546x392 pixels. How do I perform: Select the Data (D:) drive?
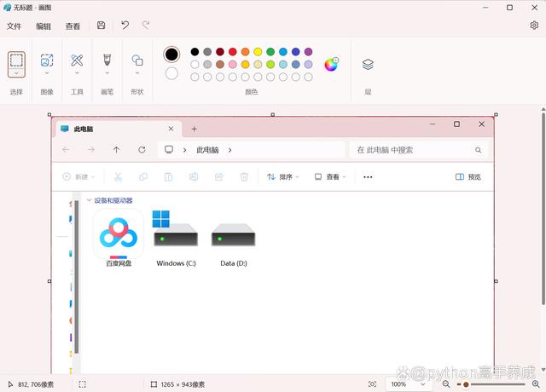coord(233,244)
